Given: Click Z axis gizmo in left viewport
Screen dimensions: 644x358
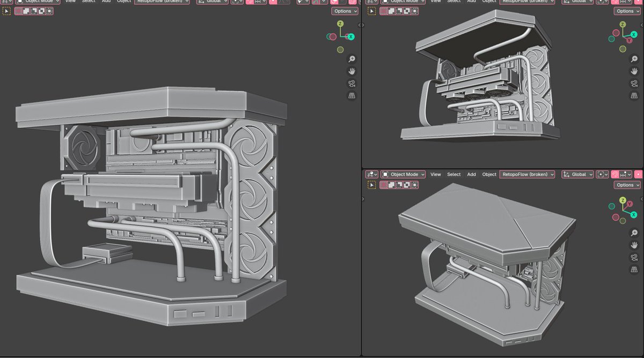Looking at the screenshot, I should pyautogui.click(x=340, y=24).
